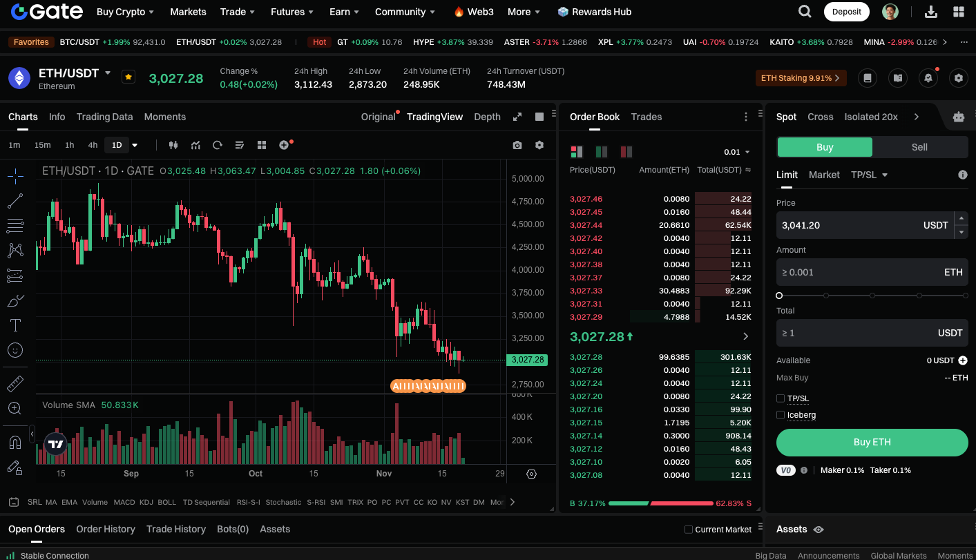Open the ETH/USDT pair selector arrow
The width and height of the screenshot is (976, 560).
click(108, 73)
